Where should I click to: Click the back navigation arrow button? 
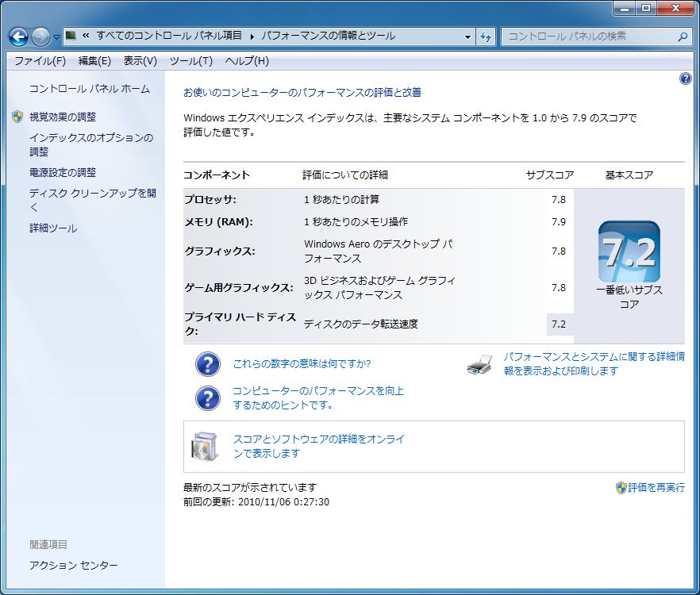(x=19, y=36)
